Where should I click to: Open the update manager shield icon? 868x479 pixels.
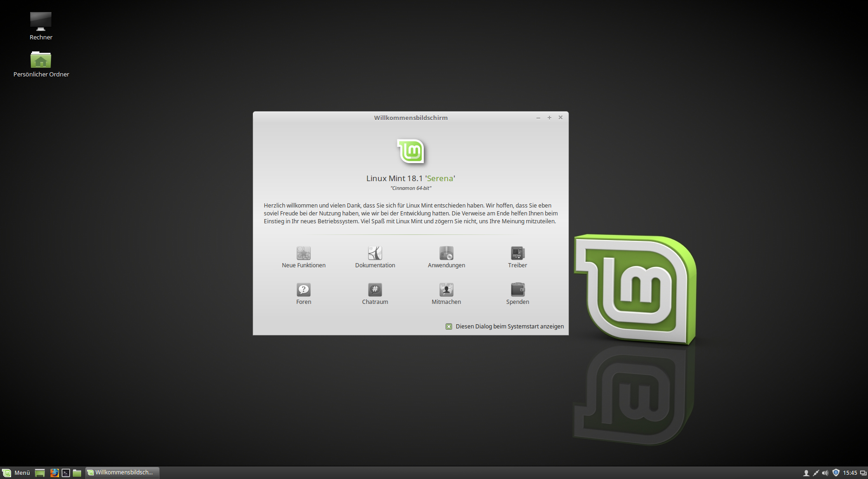pyautogui.click(x=836, y=473)
